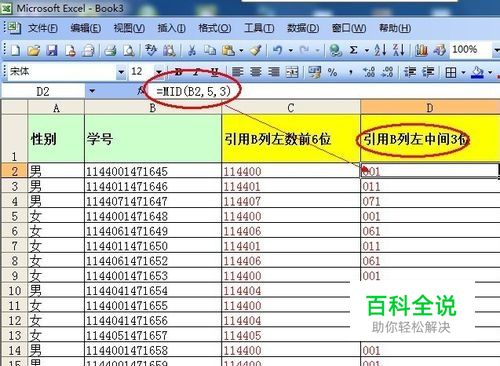Screen dimensions: 500x366
Task: Save the workbook with floppy icon
Action: coord(52,50)
